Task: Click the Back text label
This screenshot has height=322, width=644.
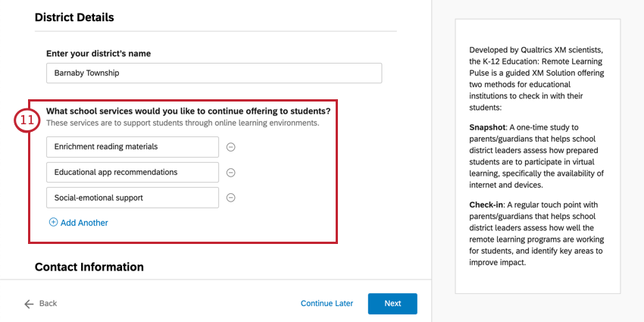Action: coord(48,304)
